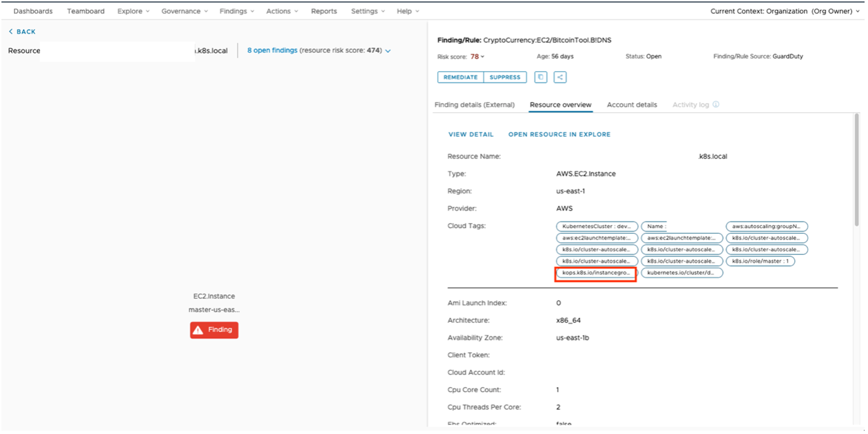The width and height of the screenshot is (868, 434).
Task: Click the VIEW DETAIL link
Action: point(470,134)
